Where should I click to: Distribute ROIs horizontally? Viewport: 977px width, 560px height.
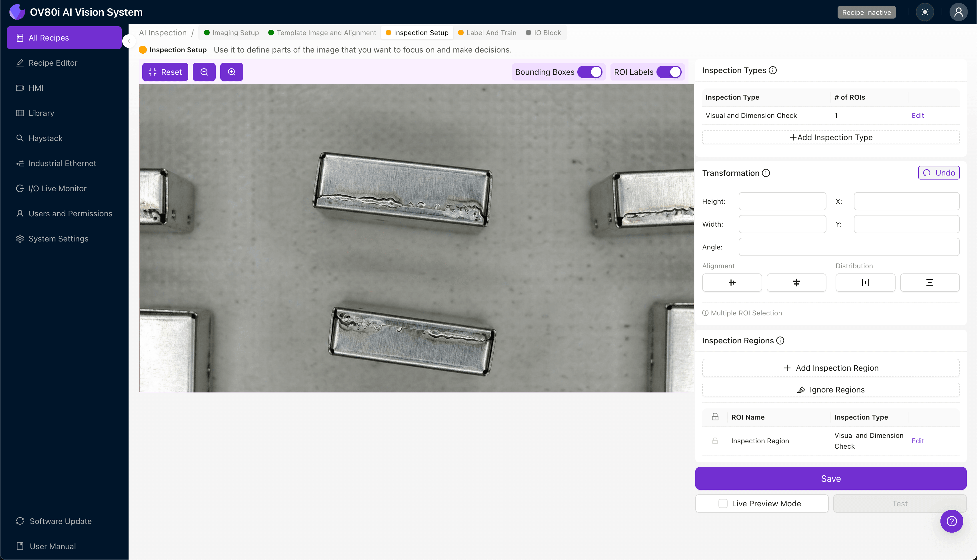tap(865, 282)
